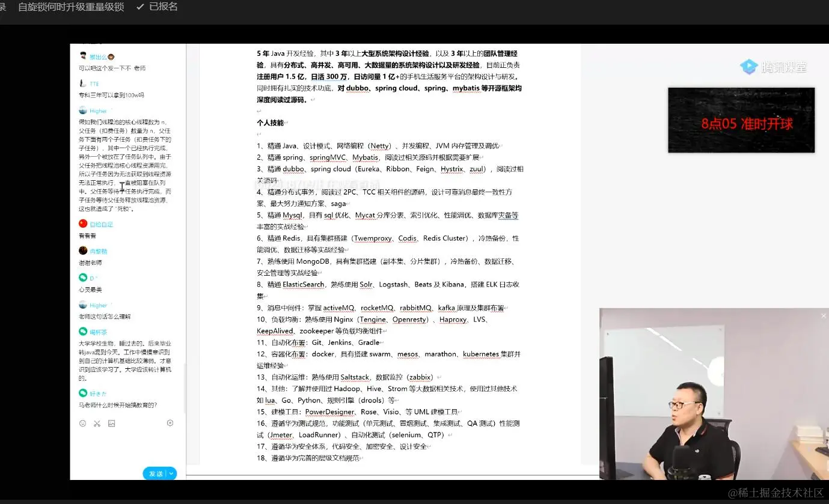Click WeChat avatar of user 好きだ
829x504 pixels.
[83, 393]
